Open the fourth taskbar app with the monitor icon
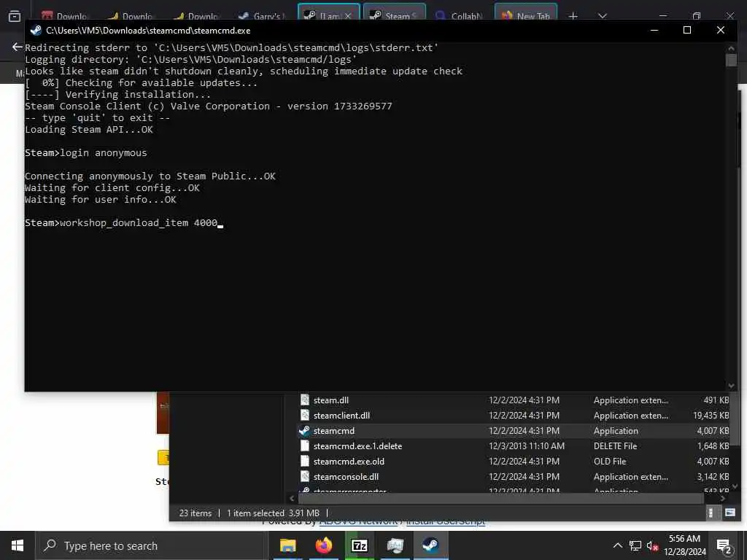 395,545
